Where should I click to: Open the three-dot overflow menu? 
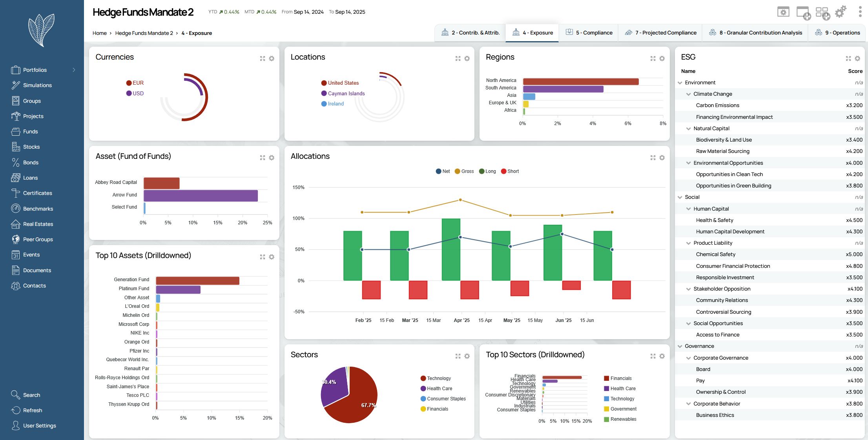pyautogui.click(x=860, y=12)
